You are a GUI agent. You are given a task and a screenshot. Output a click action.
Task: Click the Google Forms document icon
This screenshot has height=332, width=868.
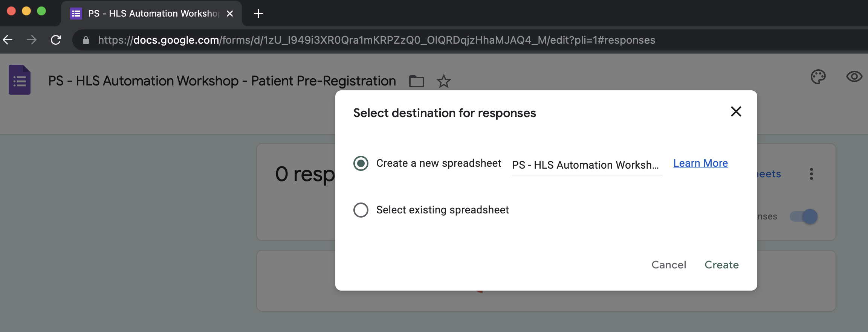pos(20,80)
